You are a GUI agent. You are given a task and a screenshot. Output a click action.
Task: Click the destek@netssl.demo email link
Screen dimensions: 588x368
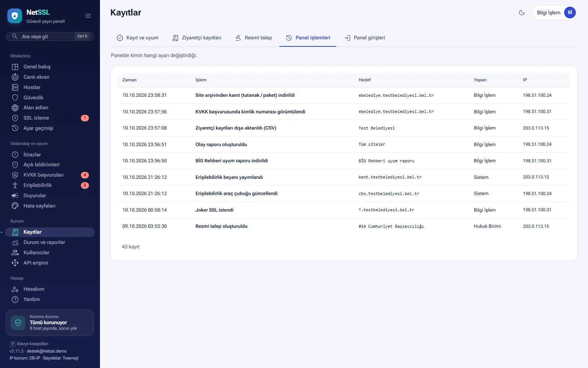[47, 351]
